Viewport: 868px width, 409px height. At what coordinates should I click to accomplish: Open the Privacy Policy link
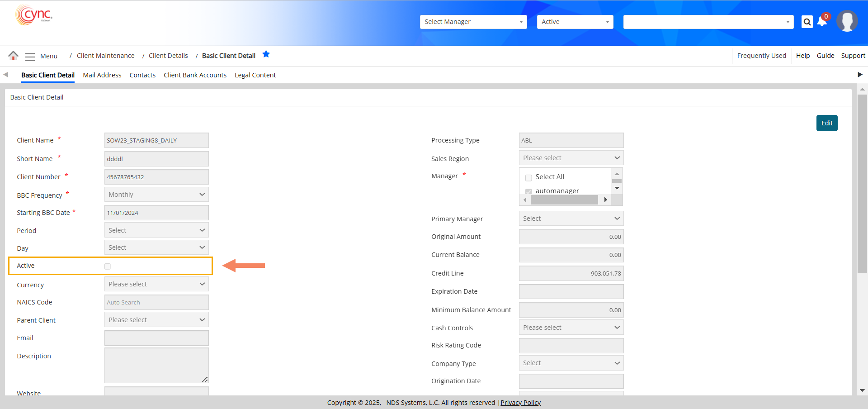(520, 403)
